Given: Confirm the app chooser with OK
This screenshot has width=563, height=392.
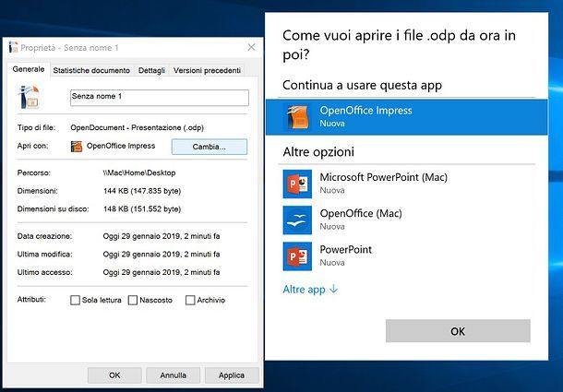Looking at the screenshot, I should click(458, 331).
